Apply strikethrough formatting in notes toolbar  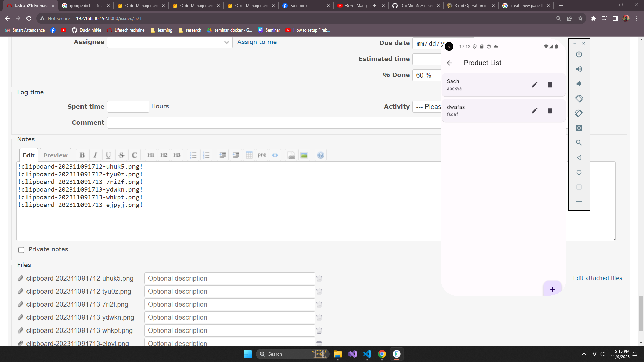(121, 155)
